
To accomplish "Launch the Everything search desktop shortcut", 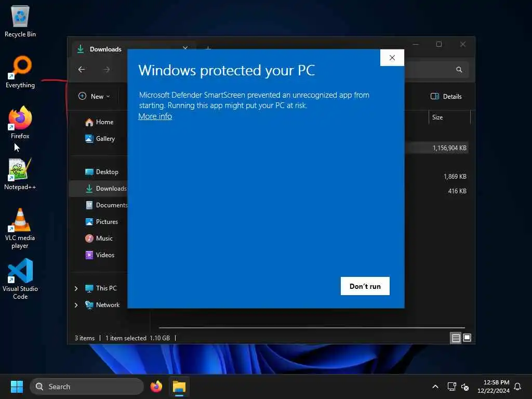I will coord(20,72).
